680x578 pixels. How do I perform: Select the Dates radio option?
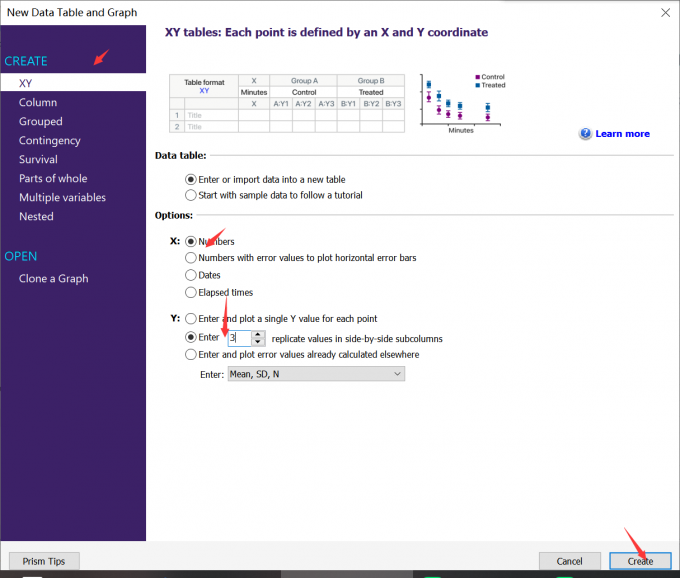click(x=190, y=275)
